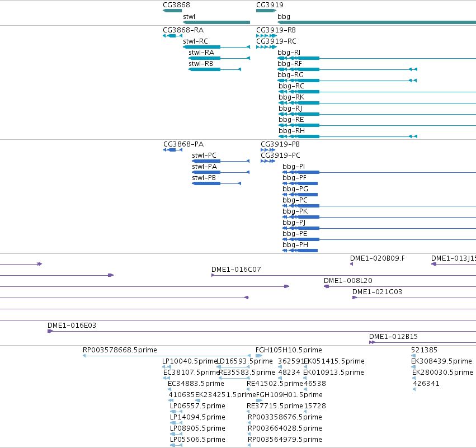This screenshot has width=476, height=448.
Task: Select the LP14094.5prime EST
Action: (176, 423)
